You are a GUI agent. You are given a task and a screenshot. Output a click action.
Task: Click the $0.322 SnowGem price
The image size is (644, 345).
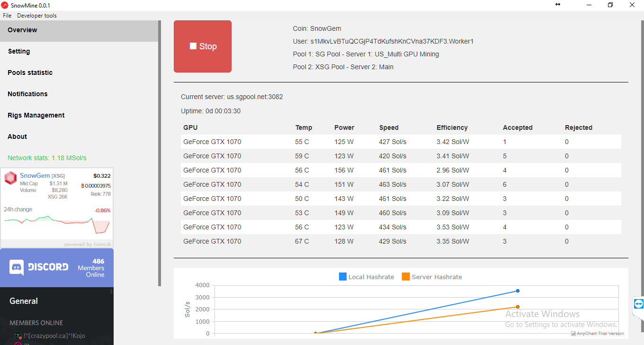point(102,176)
